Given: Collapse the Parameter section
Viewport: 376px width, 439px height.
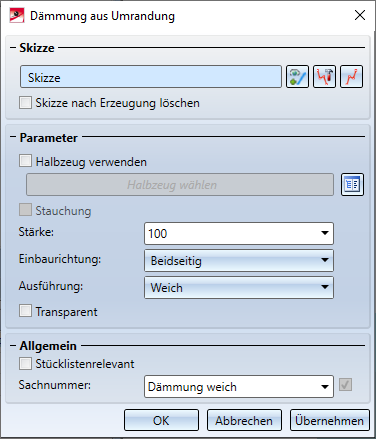Looking at the screenshot, I should [13, 137].
